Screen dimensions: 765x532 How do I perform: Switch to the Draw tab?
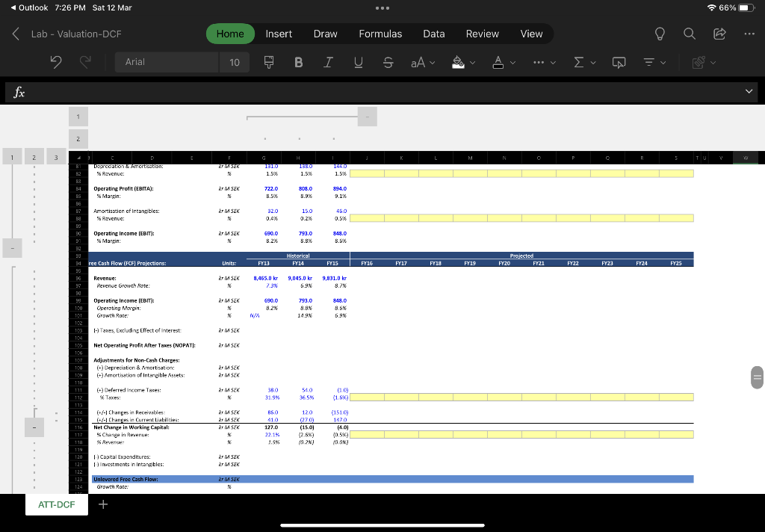click(326, 34)
